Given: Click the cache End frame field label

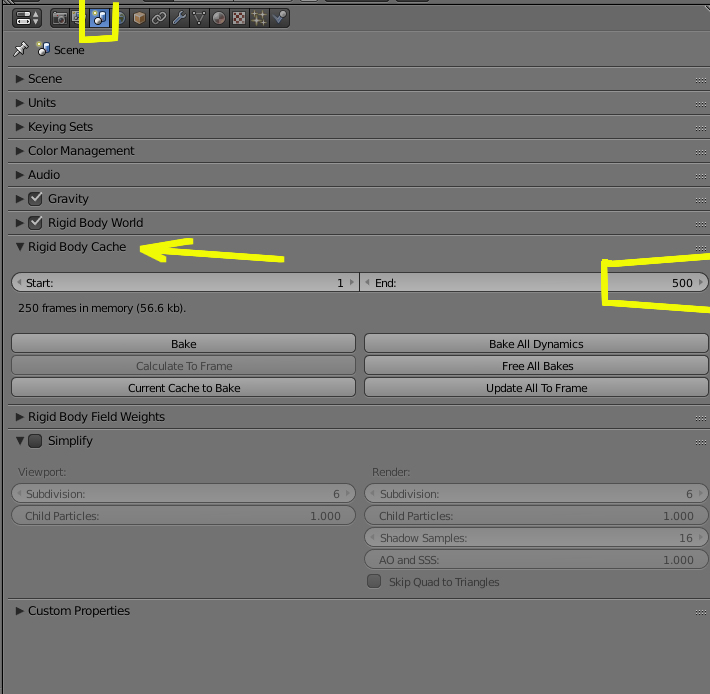Looking at the screenshot, I should [386, 283].
